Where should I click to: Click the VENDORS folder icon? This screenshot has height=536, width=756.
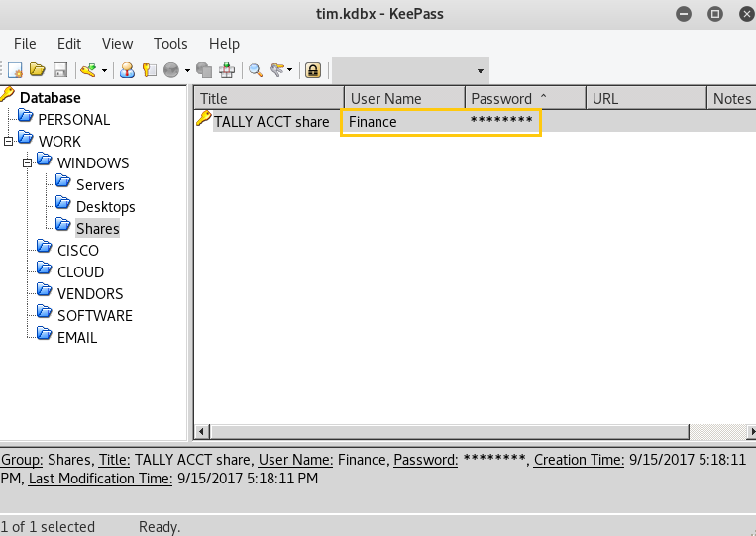[x=44, y=289]
